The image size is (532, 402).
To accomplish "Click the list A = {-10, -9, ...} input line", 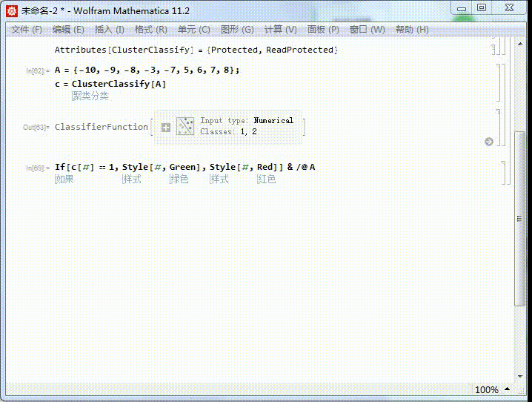I will click(x=147, y=70).
